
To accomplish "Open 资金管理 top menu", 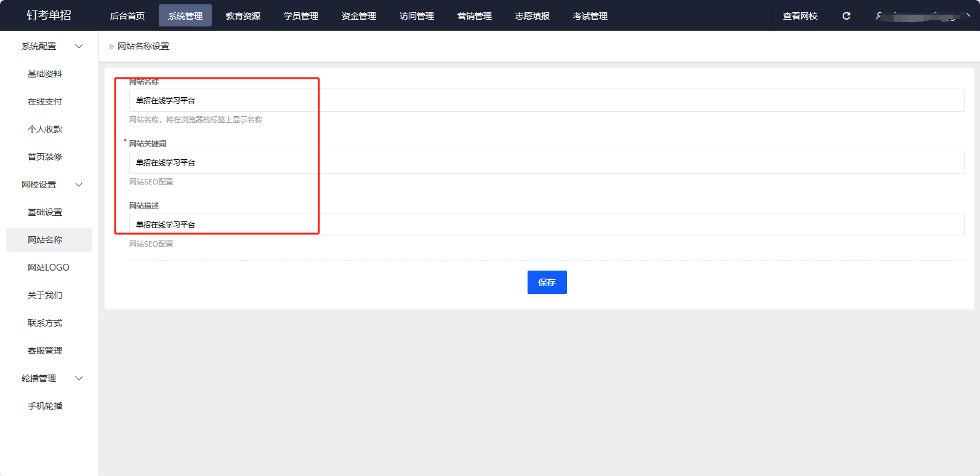I will click(x=359, y=16).
